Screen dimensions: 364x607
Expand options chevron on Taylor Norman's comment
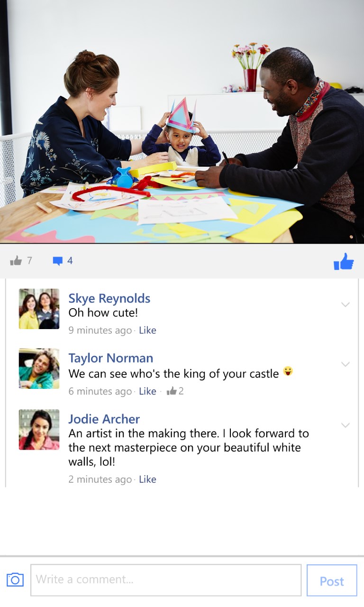coord(346,364)
